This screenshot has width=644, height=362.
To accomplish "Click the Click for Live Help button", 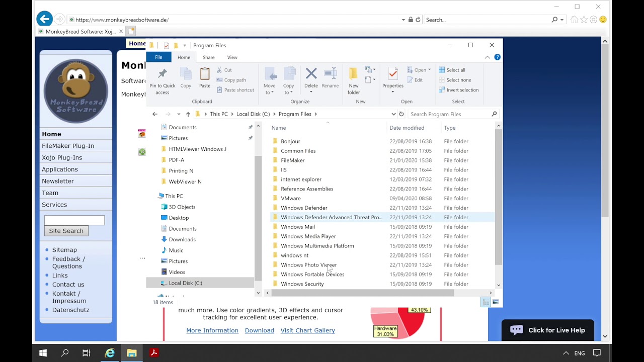I will pyautogui.click(x=547, y=330).
